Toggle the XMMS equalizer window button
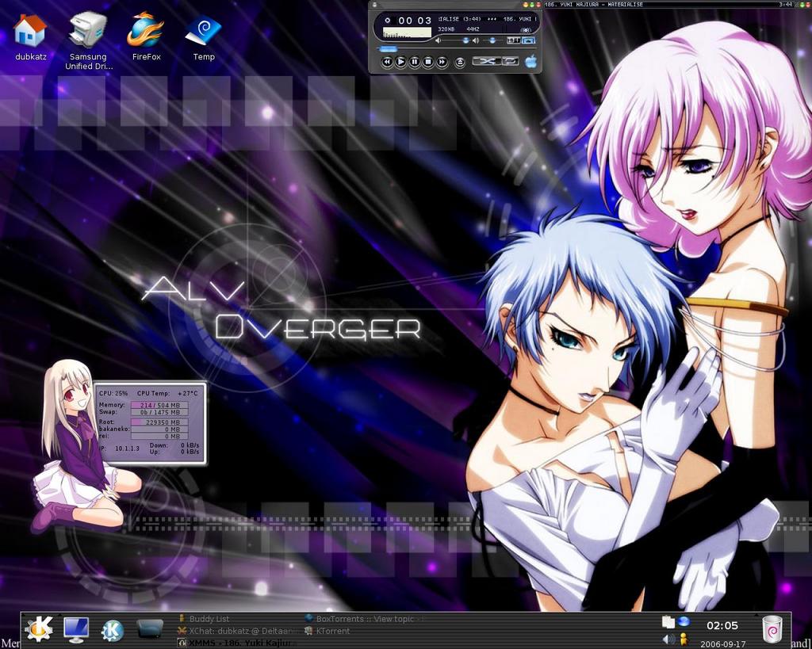The height and width of the screenshot is (649, 812). (513, 40)
